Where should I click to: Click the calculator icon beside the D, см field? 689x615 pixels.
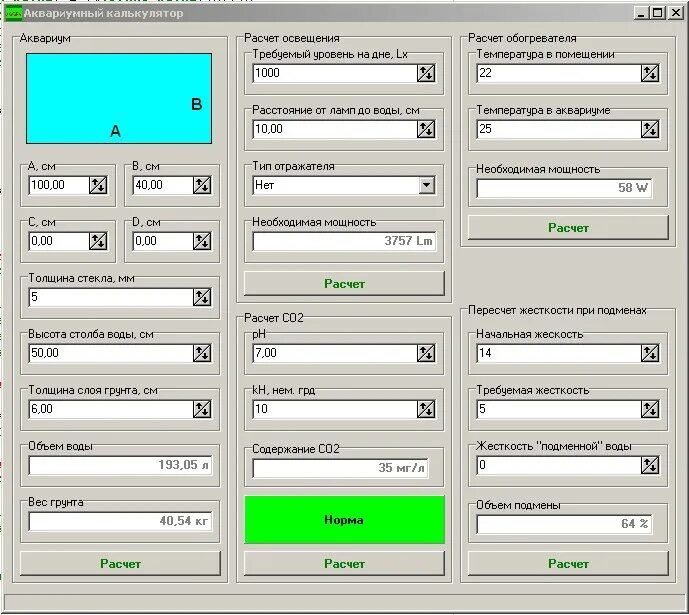[x=202, y=241]
